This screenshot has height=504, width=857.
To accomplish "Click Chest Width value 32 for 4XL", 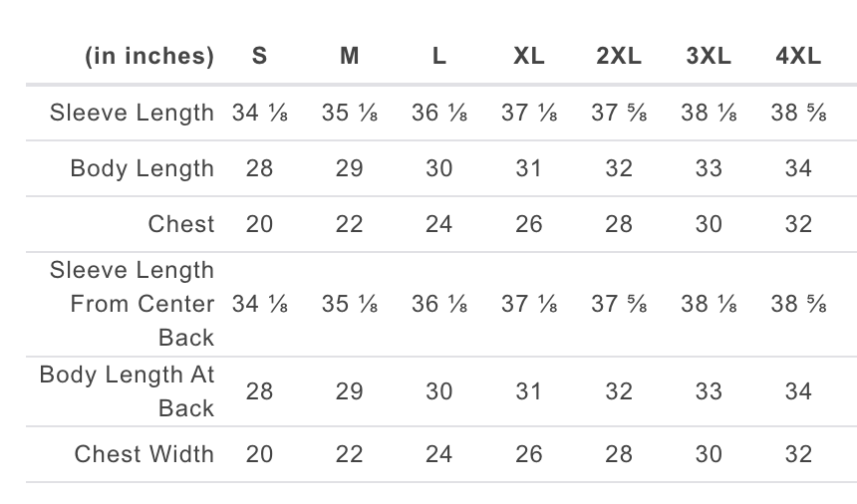I will (x=798, y=454).
